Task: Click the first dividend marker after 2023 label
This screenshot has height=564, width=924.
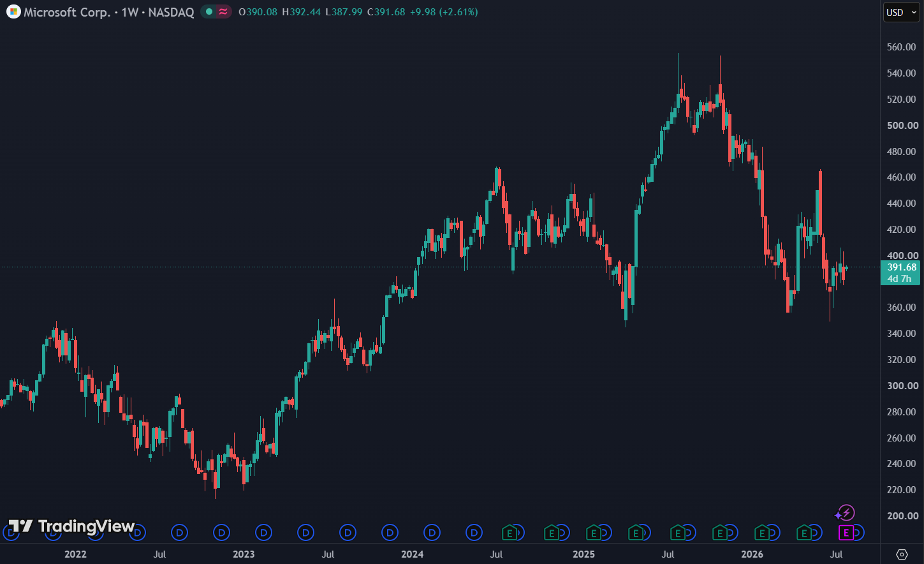Action: coord(263,532)
